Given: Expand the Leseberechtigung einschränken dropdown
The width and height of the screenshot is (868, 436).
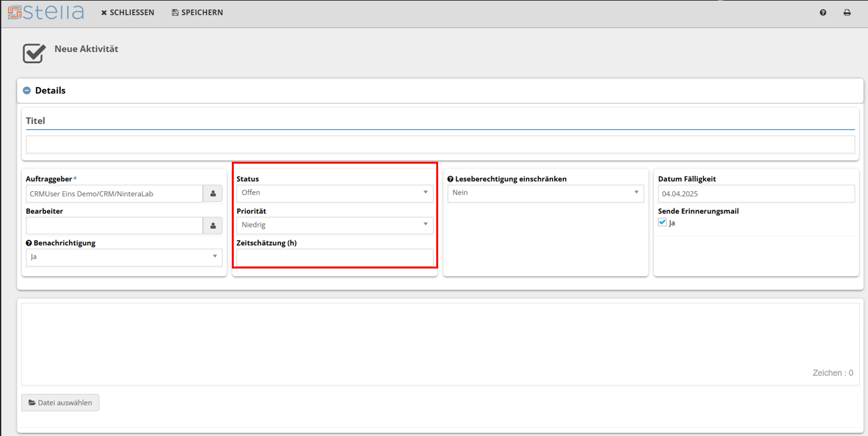Looking at the screenshot, I should pos(545,193).
